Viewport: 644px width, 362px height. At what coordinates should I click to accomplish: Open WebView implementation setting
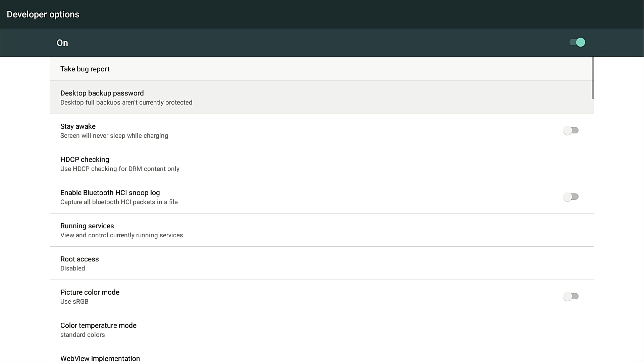pyautogui.click(x=100, y=358)
